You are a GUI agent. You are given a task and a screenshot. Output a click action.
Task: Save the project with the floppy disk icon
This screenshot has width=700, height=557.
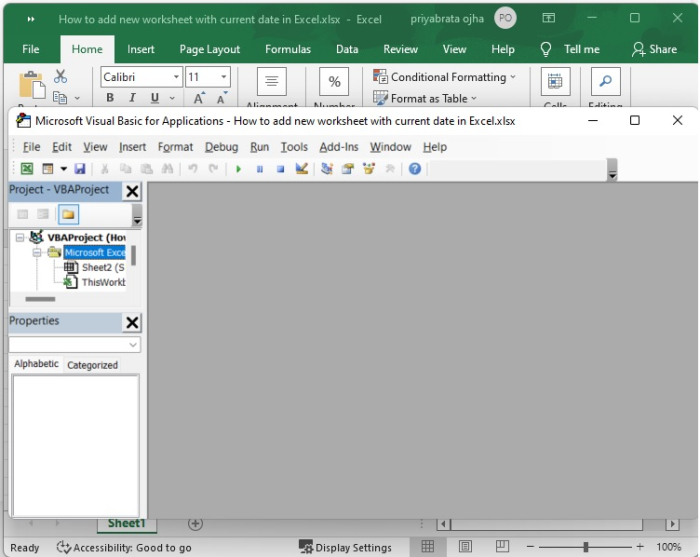[x=80, y=169]
